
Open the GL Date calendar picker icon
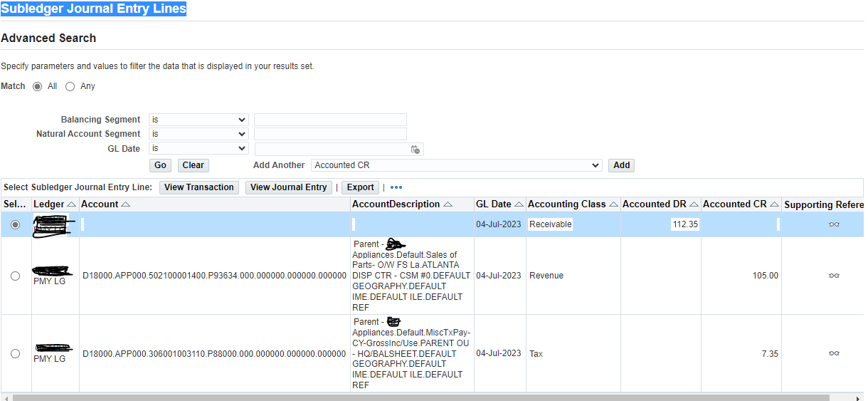click(416, 150)
